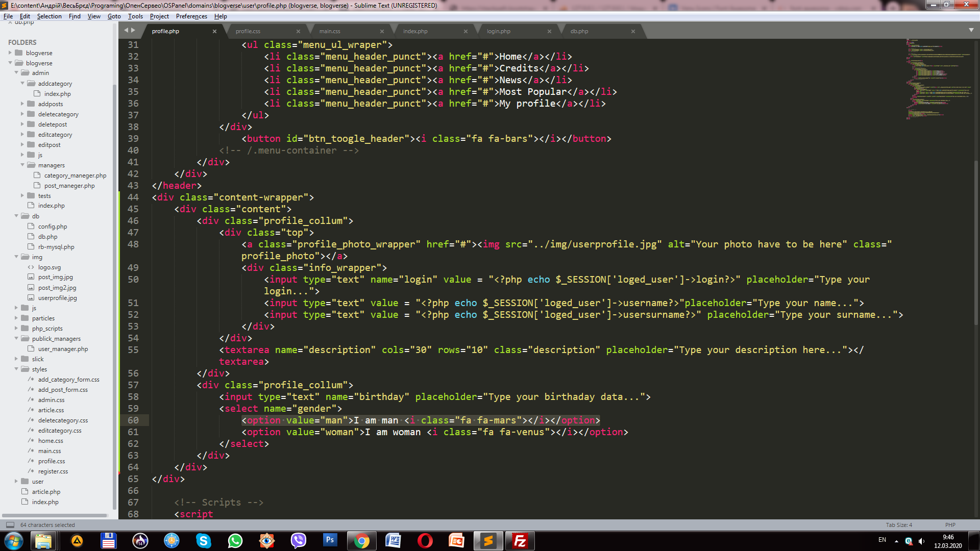Viewport: 980px width, 551px height.
Task: Toggle sidebar via status bar panel icon
Action: point(10,525)
